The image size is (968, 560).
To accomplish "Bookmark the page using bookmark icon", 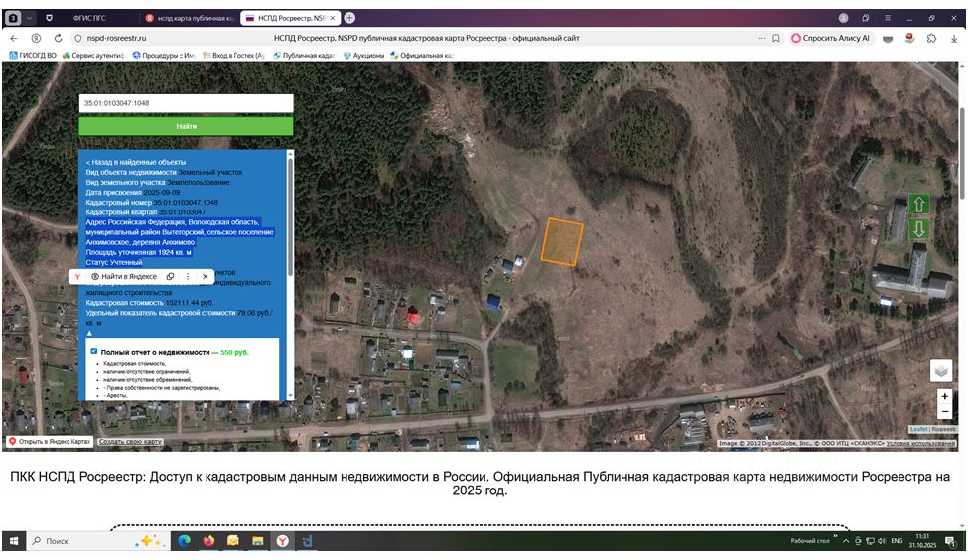I will click(776, 38).
